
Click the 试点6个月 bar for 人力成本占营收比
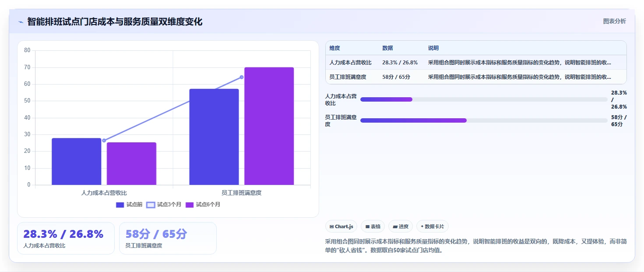coord(131,164)
